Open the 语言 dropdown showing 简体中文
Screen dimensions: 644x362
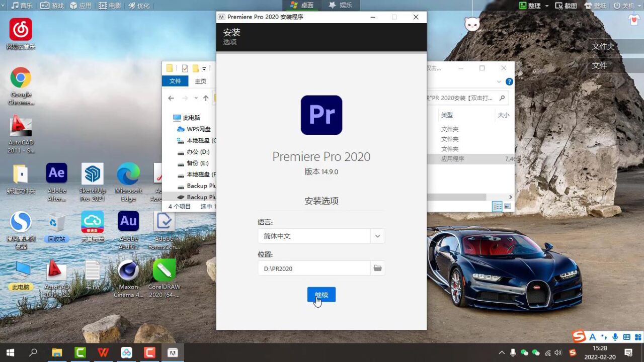tap(321, 236)
